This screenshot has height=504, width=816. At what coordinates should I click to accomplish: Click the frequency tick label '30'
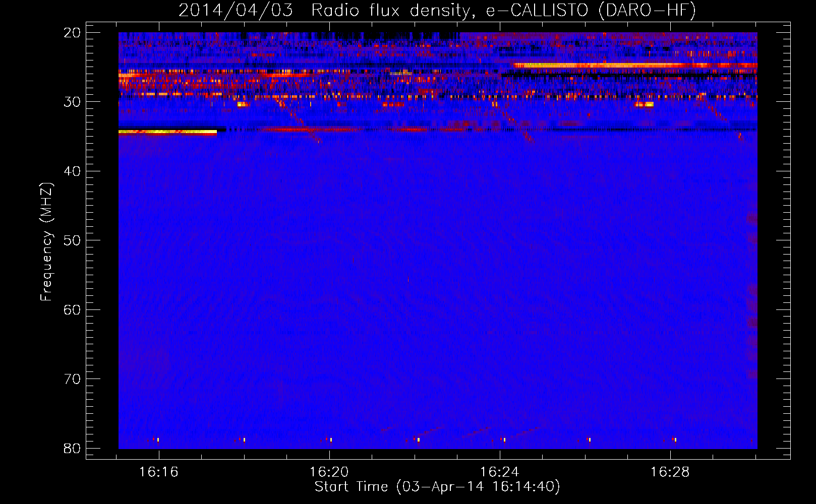pyautogui.click(x=73, y=102)
